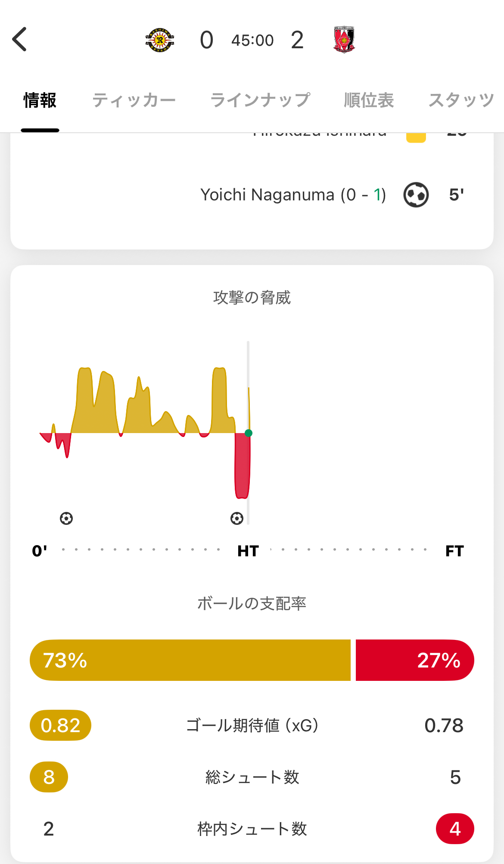
Task: Tap the total shots badge showing 8
Action: (x=49, y=777)
